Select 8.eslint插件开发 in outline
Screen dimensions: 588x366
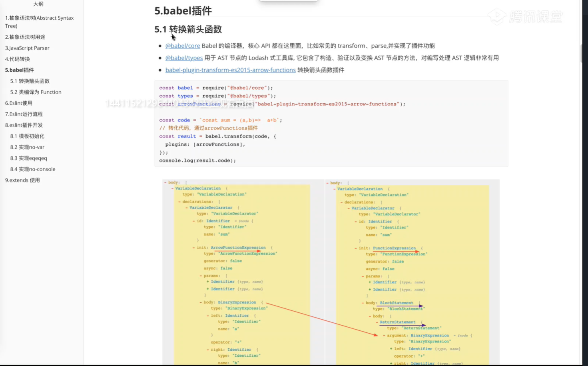[24, 125]
